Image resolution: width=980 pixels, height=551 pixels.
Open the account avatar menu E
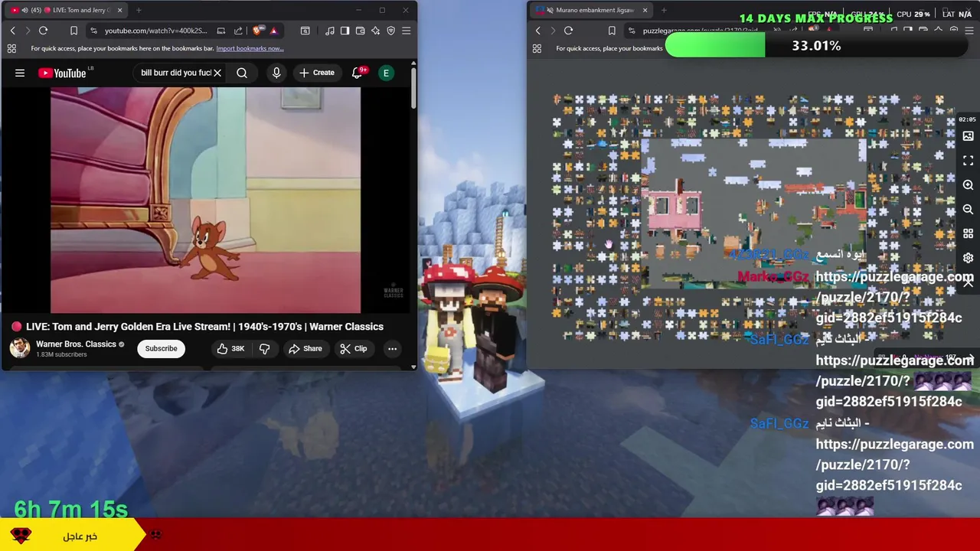pos(386,73)
